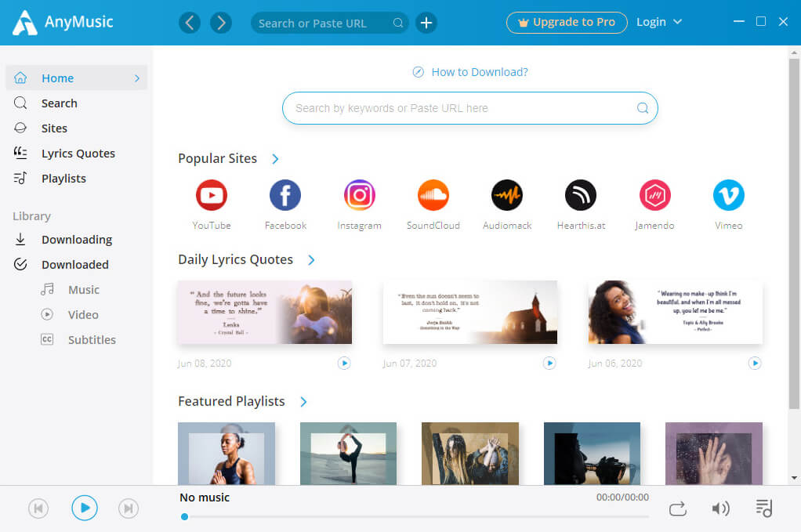
Task: Click the previous track button
Action: pyautogui.click(x=38, y=508)
